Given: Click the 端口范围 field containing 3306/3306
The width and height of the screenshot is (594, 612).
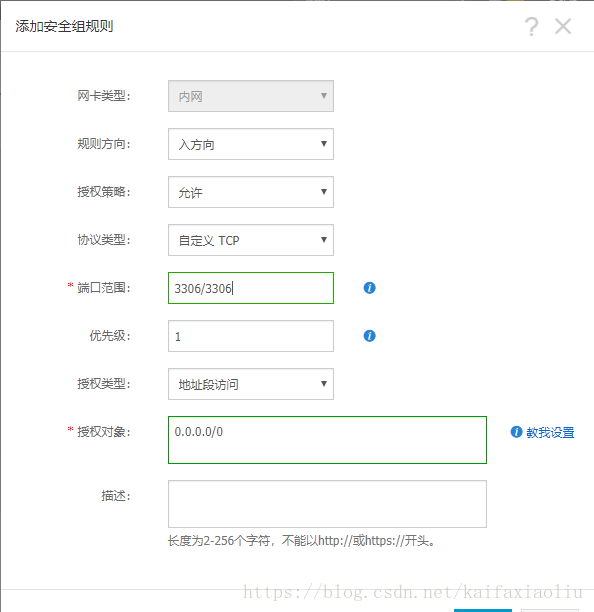Looking at the screenshot, I should point(251,288).
